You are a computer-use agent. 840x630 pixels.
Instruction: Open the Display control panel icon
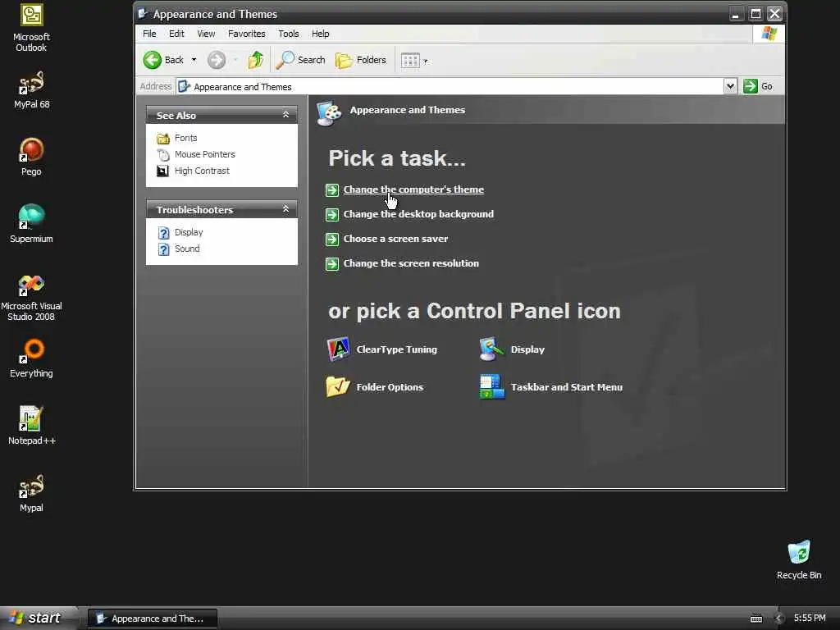[492, 349]
